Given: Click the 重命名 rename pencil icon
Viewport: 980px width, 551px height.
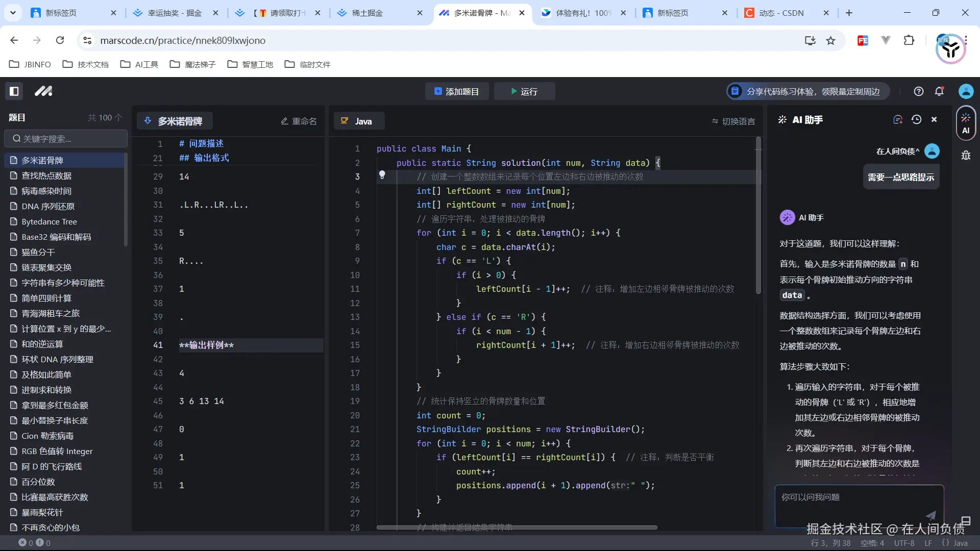Looking at the screenshot, I should (284, 121).
